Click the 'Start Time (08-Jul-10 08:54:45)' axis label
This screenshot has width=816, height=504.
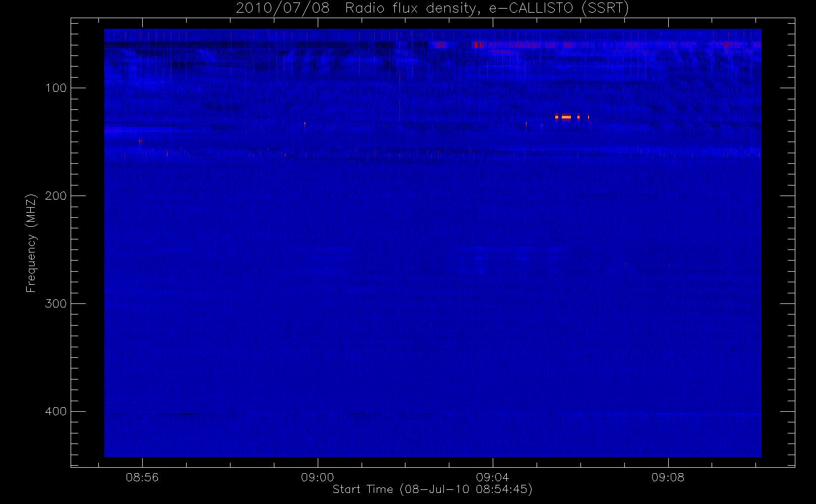click(x=432, y=489)
